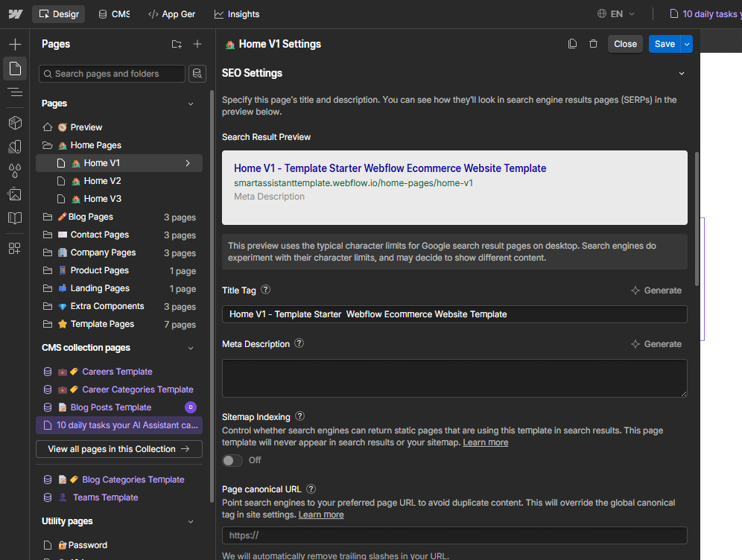This screenshot has height=560, width=742.
Task: Open the Webflow logo menu
Action: tap(15, 14)
